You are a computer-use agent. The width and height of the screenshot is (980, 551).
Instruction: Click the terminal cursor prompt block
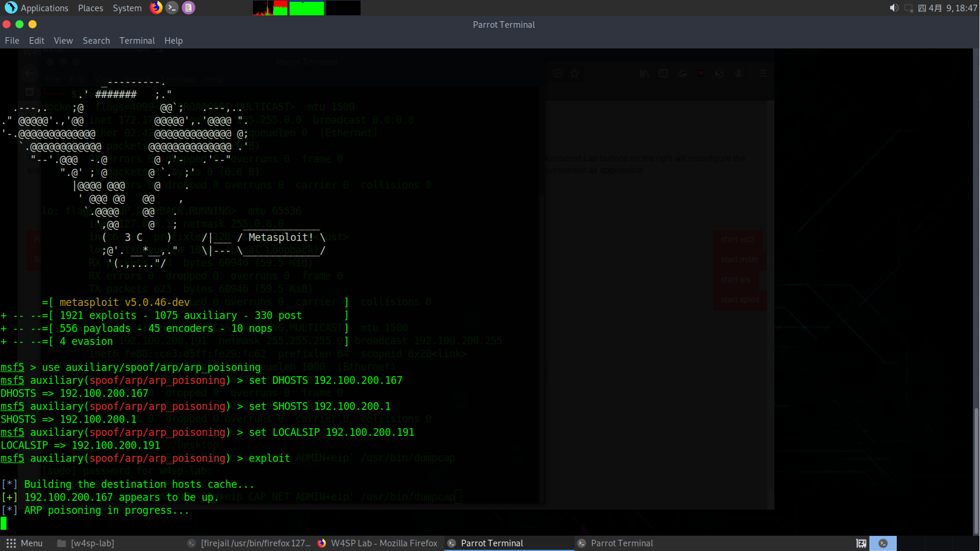tap(4, 523)
